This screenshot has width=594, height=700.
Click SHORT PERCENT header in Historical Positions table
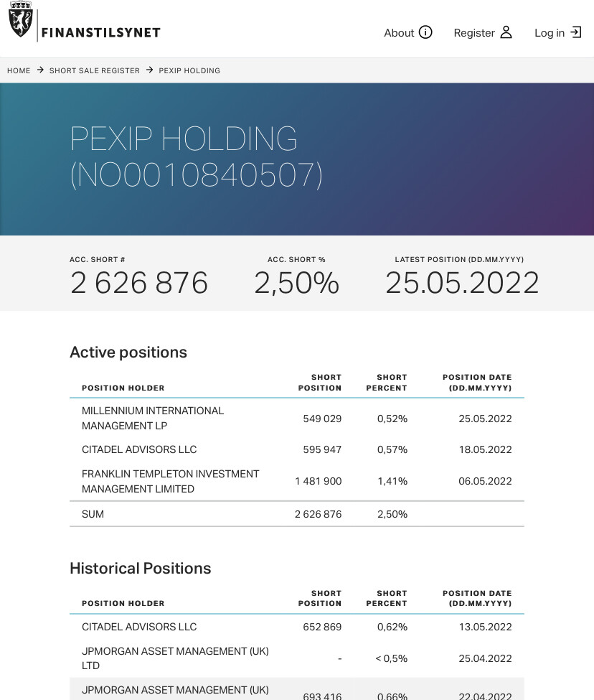tap(387, 598)
